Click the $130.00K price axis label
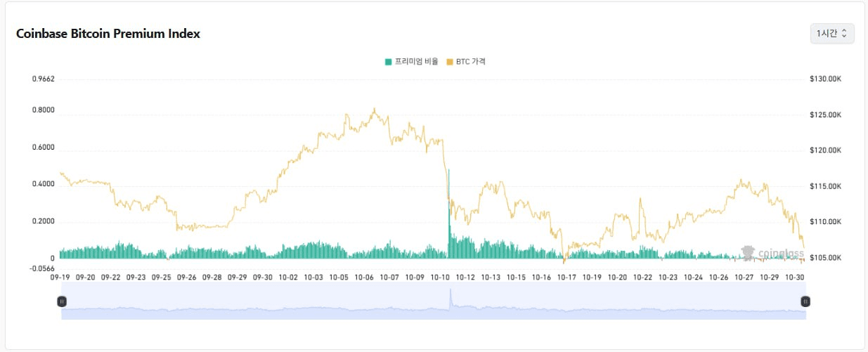Image resolution: width=868 pixels, height=352 pixels. 825,79
